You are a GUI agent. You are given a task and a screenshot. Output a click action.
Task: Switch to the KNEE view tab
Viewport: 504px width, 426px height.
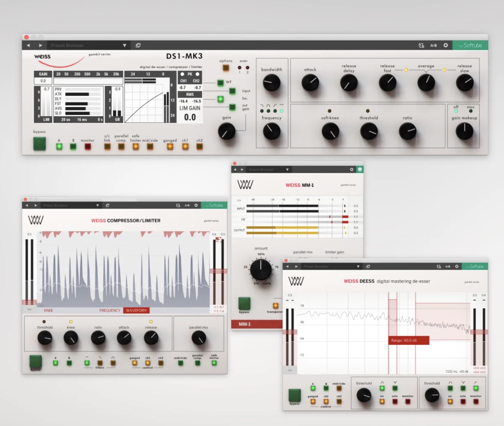pos(49,310)
